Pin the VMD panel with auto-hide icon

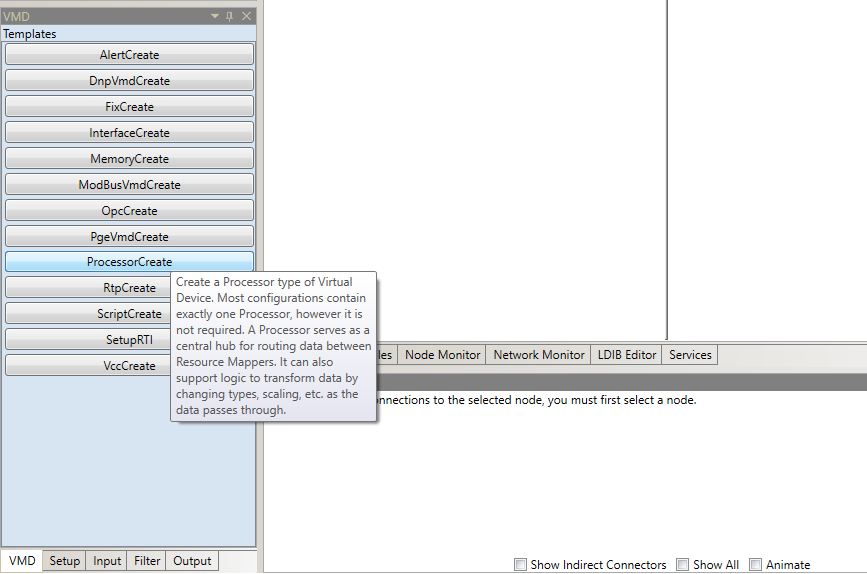[229, 16]
